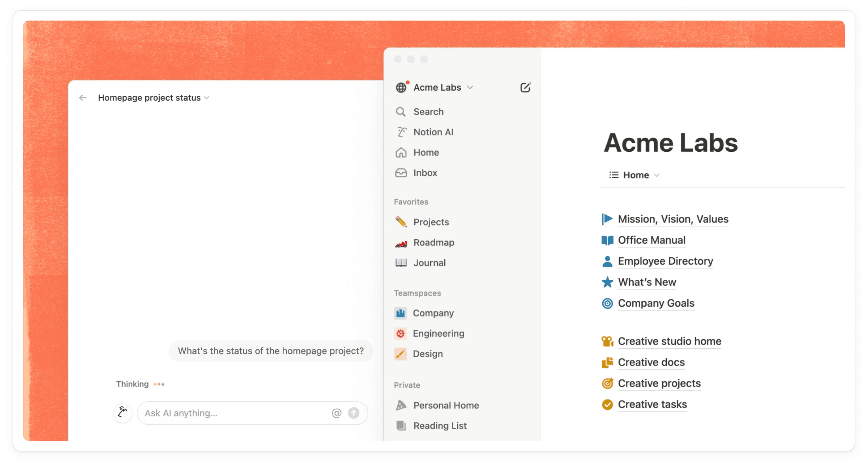The image size is (868, 467).
Task: Open Reading List in Private section
Action: [440, 426]
